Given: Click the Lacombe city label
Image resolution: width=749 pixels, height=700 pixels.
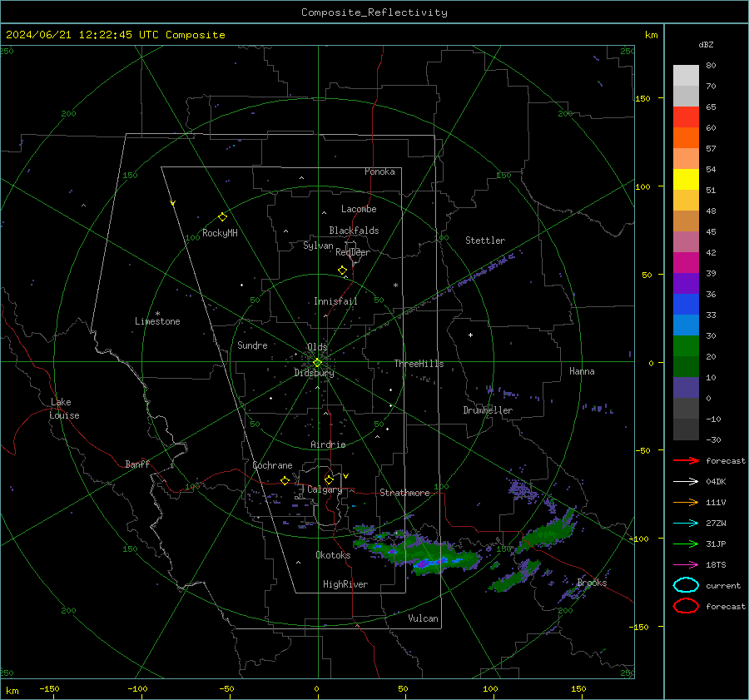Looking at the screenshot, I should (x=359, y=209).
